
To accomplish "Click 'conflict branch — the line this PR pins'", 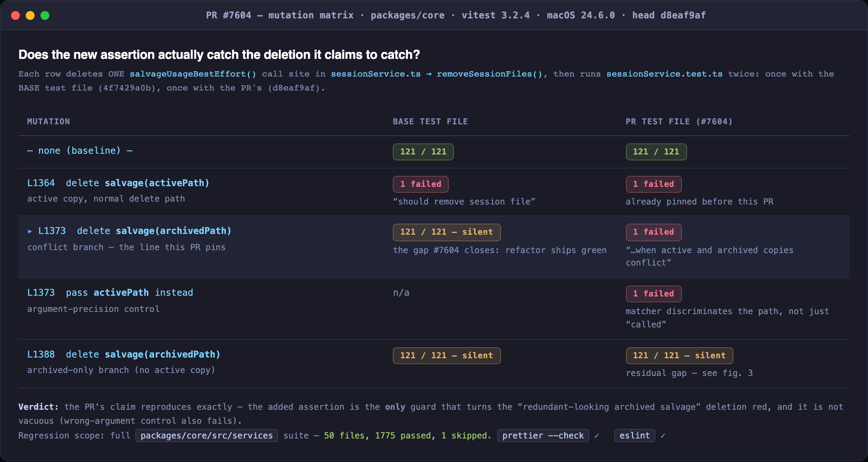I will tap(126, 247).
